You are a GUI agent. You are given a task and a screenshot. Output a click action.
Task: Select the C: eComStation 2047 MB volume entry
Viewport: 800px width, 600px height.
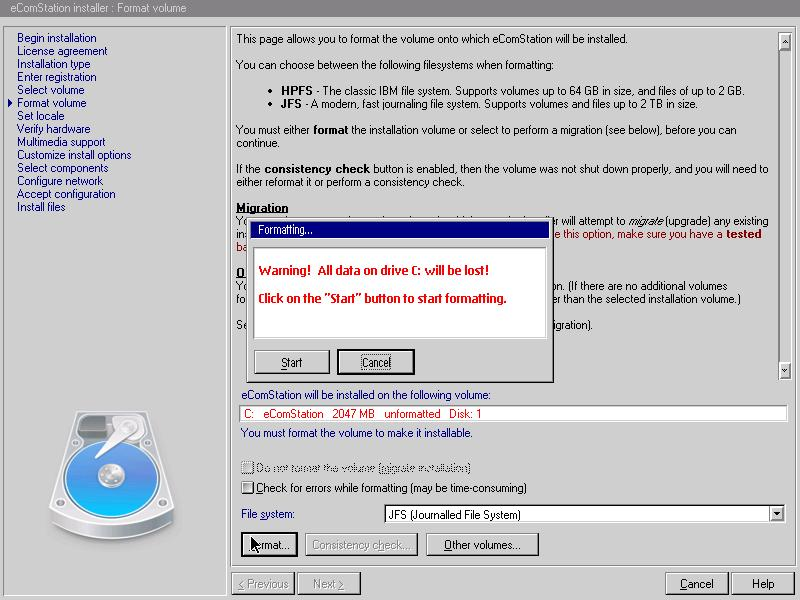[513, 414]
